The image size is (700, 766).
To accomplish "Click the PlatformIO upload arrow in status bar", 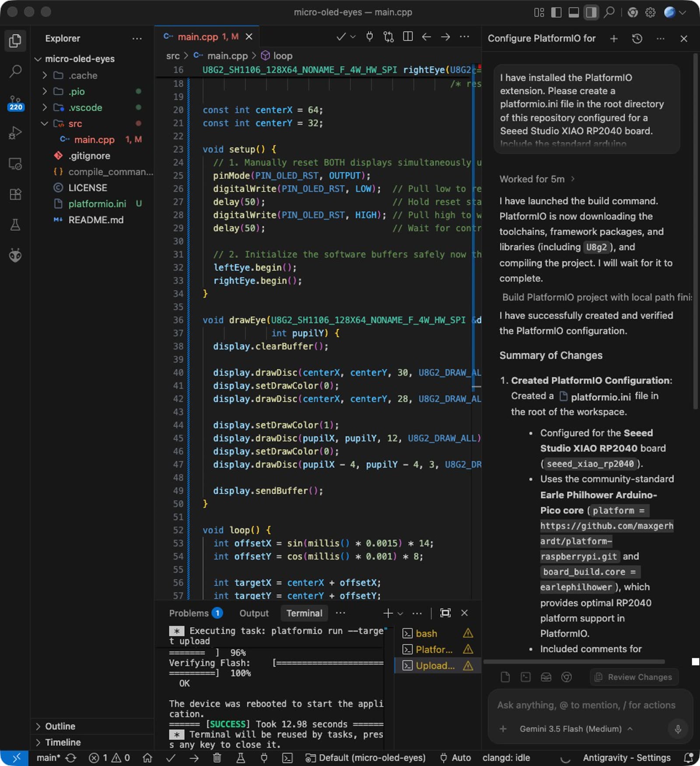I will click(194, 758).
